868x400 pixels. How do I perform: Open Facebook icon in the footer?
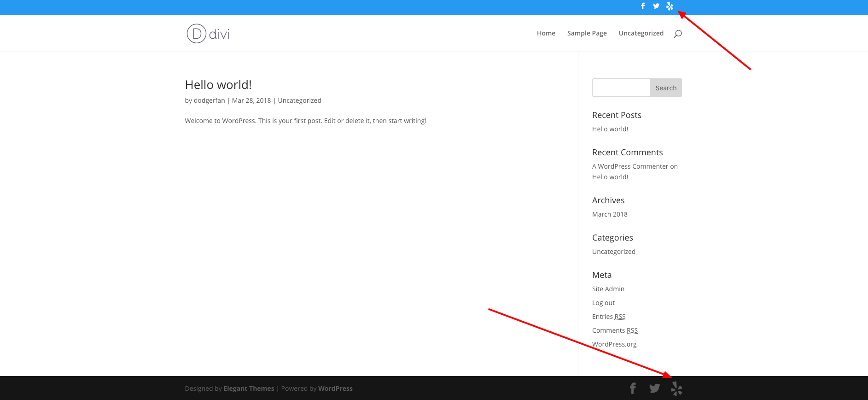point(633,388)
